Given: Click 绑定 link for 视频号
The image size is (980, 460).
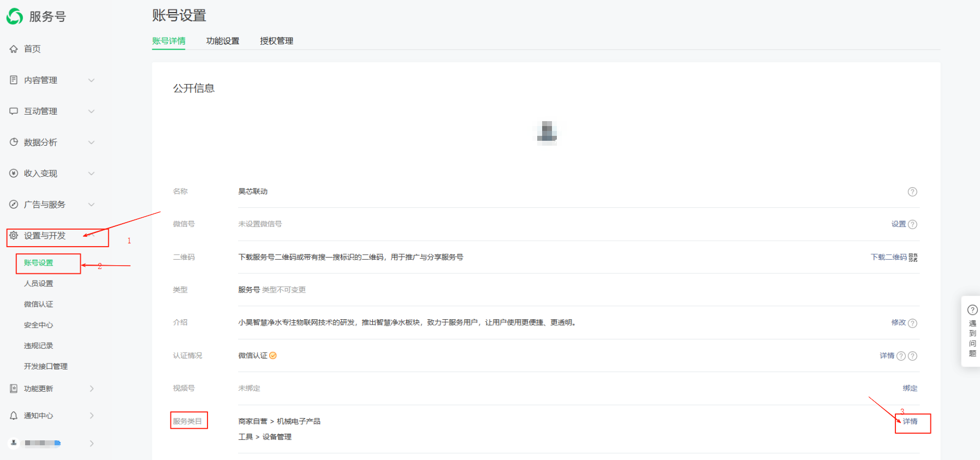Looking at the screenshot, I should click(910, 388).
